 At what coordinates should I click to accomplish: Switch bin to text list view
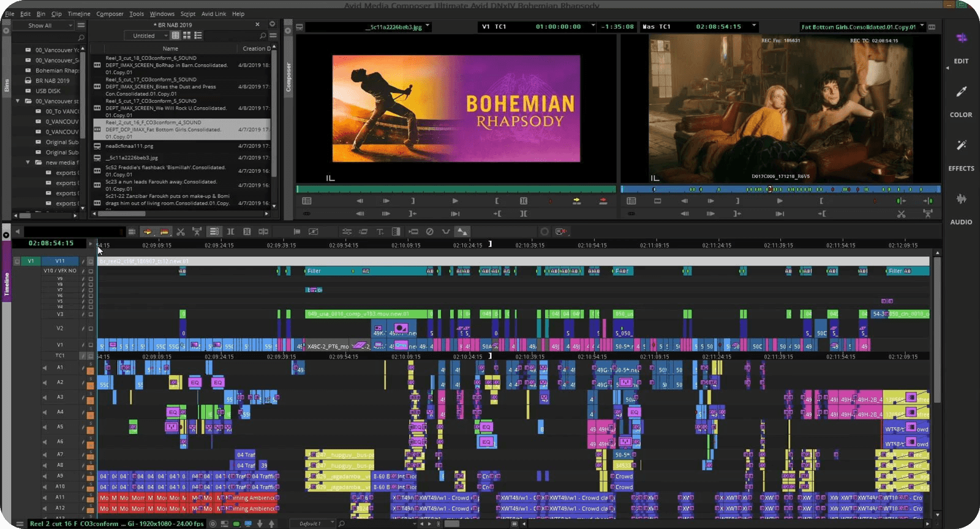(176, 36)
